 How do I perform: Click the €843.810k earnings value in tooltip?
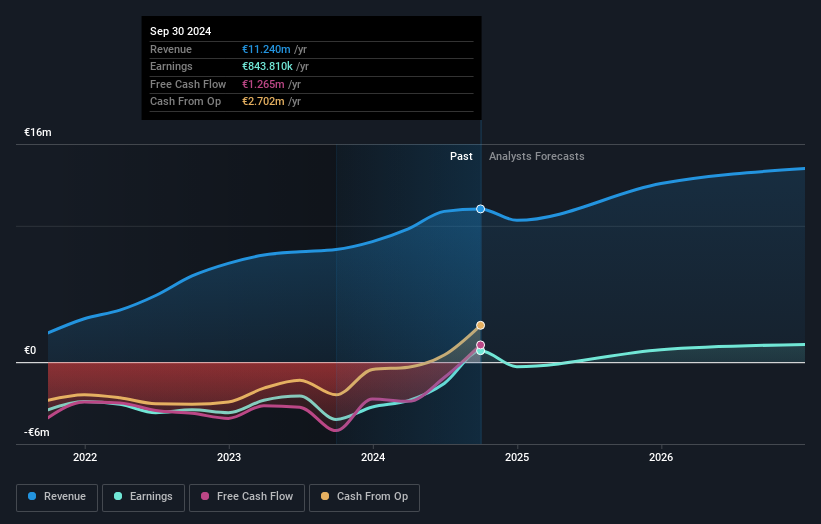tap(267, 66)
